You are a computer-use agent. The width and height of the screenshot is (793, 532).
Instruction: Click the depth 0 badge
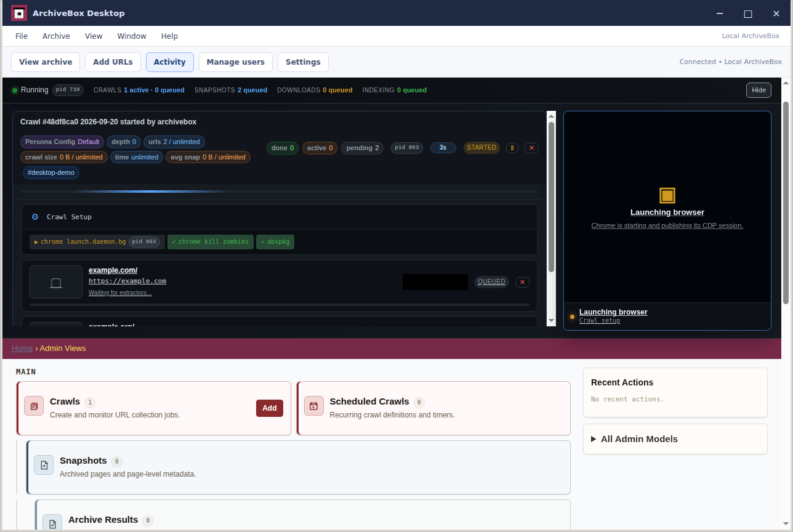point(124,142)
